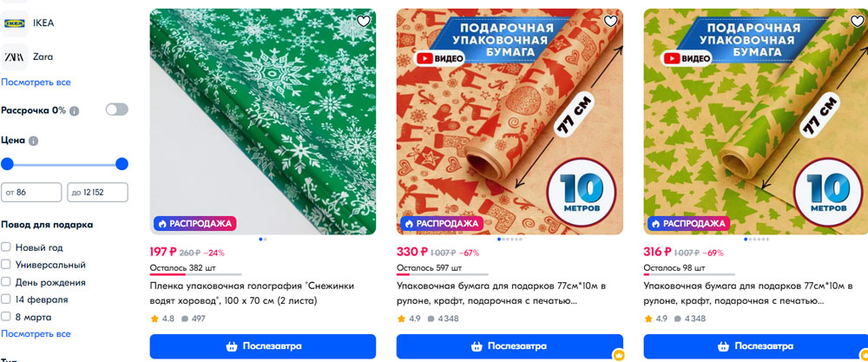This screenshot has width=868, height=362.
Task: Open the info icon next to Цена
Action: pyautogui.click(x=33, y=142)
